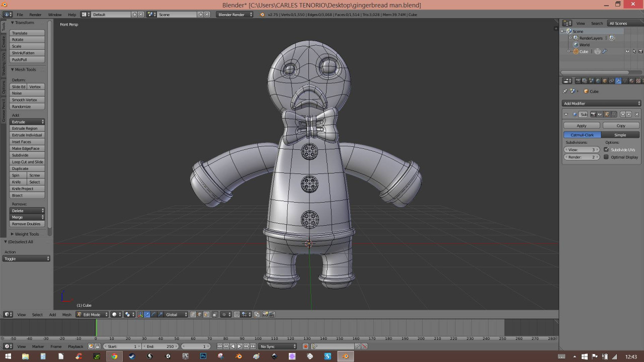The width and height of the screenshot is (644, 362).
Task: Enable Optimal Display for the modifier
Action: click(x=606, y=157)
